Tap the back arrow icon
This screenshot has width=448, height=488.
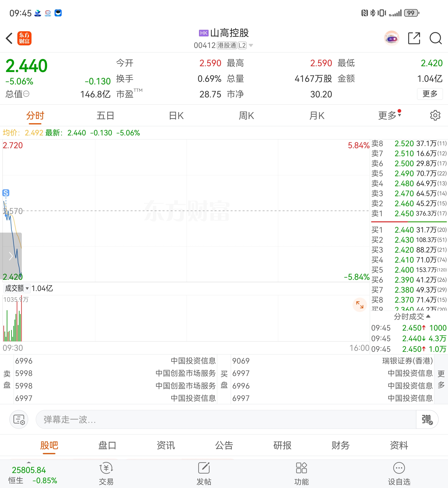point(9,38)
